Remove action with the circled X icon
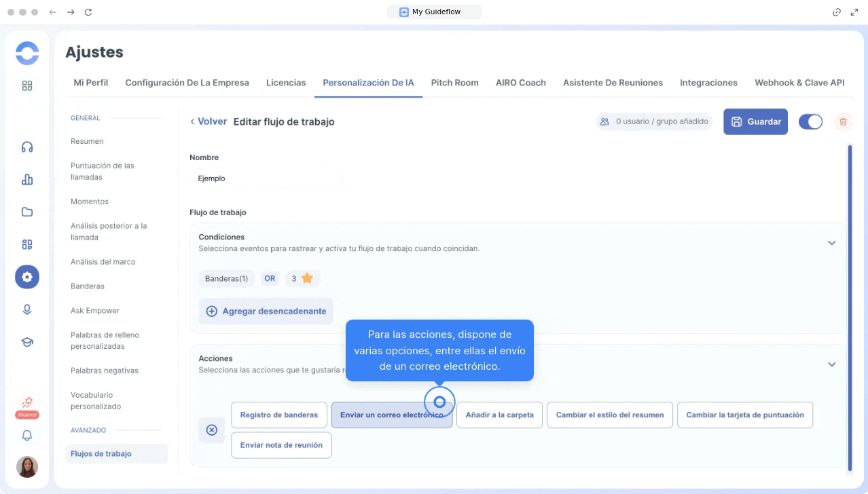868x494 pixels. 211,430
